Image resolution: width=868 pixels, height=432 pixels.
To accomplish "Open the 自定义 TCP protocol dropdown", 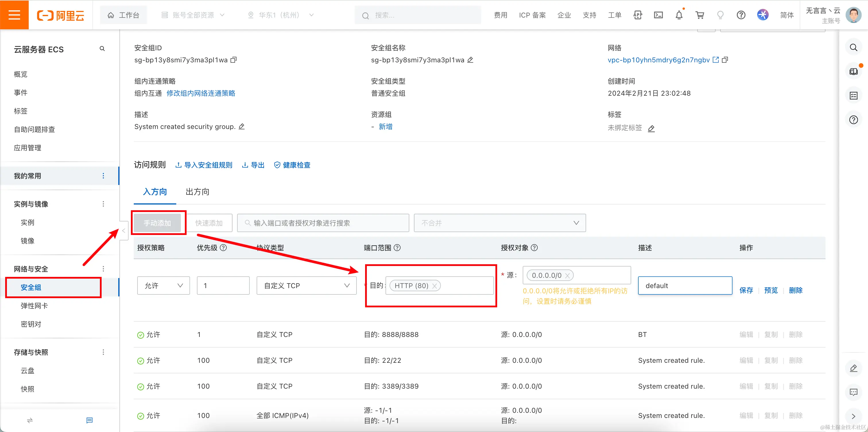I will coord(306,286).
